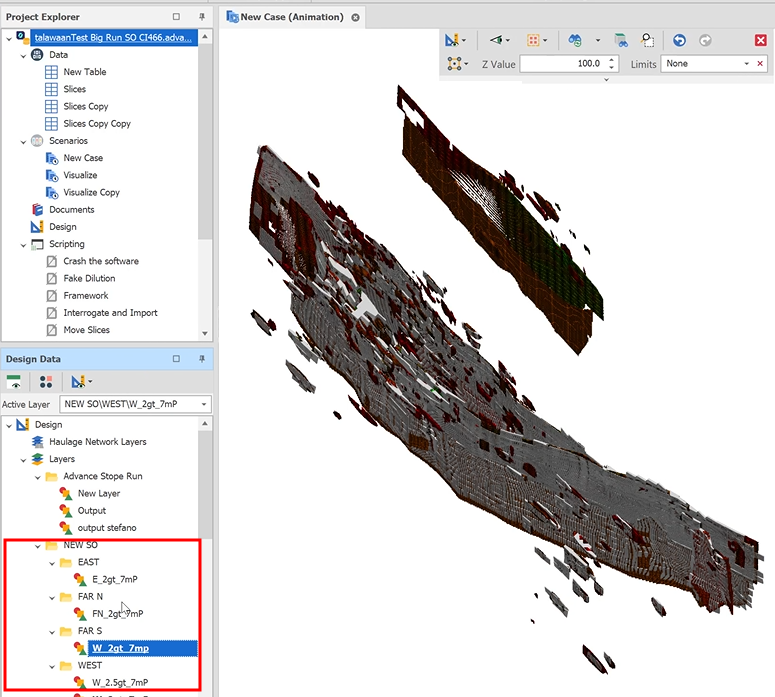Image resolution: width=775 pixels, height=697 pixels.
Task: Click the binoculars refresh icon in viewport toolbar
Action: click(x=575, y=41)
